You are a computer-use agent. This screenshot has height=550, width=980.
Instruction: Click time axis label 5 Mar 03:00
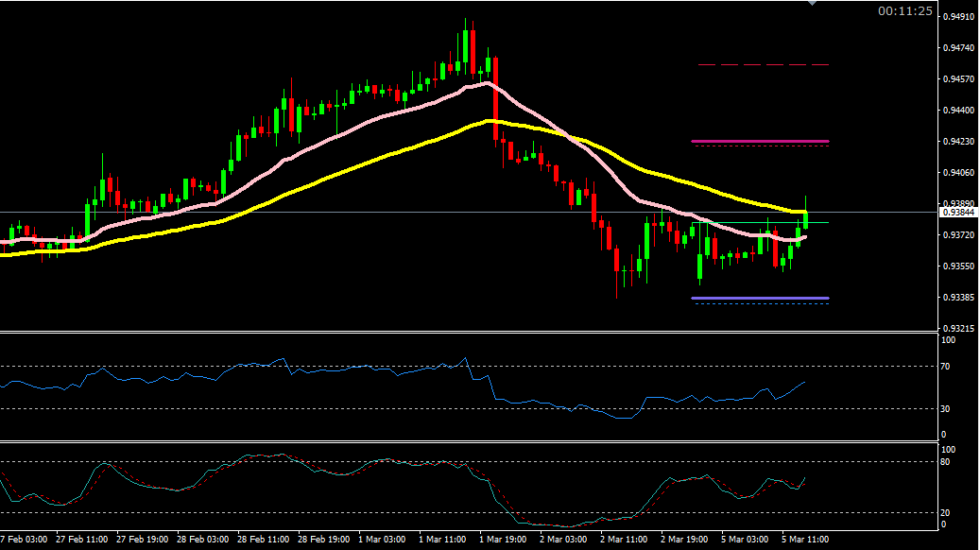[x=745, y=540]
